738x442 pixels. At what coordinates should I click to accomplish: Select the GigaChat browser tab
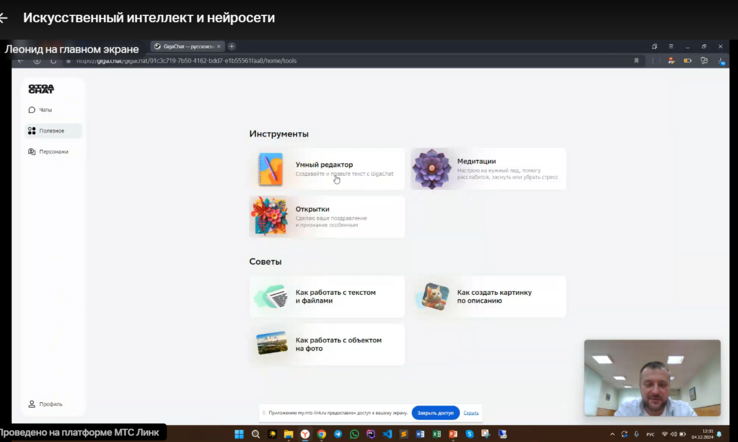(x=187, y=46)
